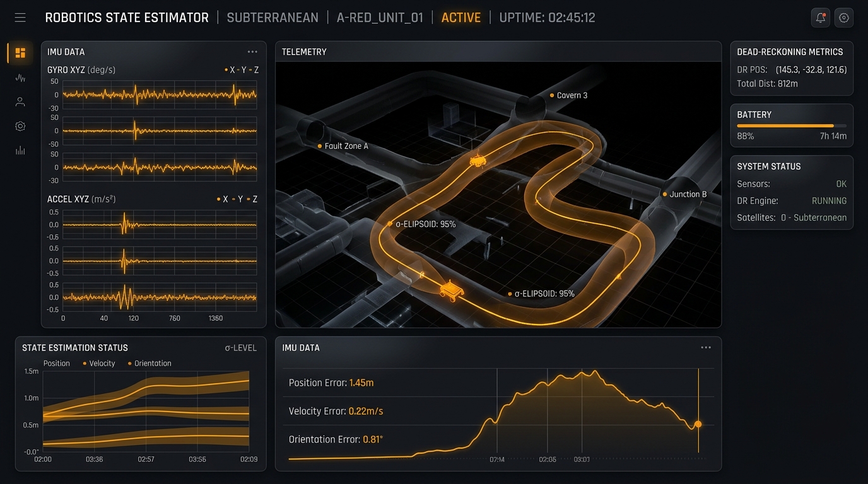Open sidebar settings gear icon

20,126
